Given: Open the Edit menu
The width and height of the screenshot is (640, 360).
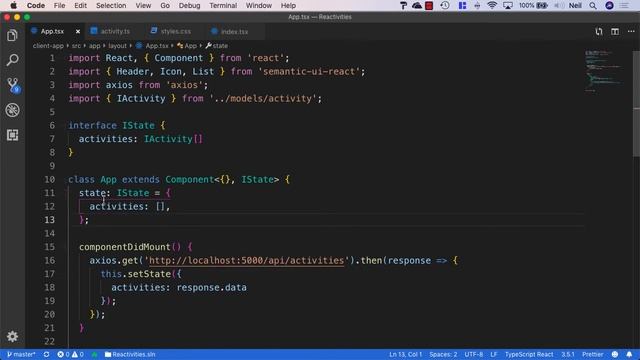Looking at the screenshot, I should pyautogui.click(x=80, y=5).
